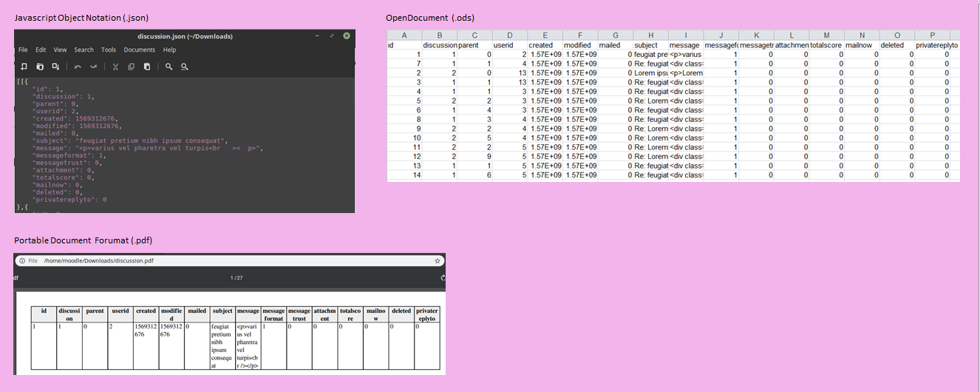Click the 1 / 27 page indicator
980x392 pixels.
(x=237, y=278)
